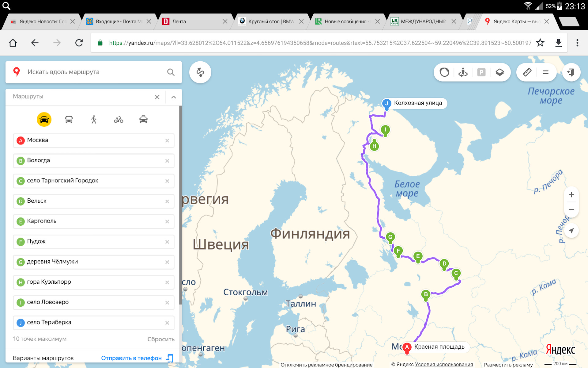This screenshot has width=588, height=368.
Task: Select the taxi route mode icon
Action: tap(143, 120)
